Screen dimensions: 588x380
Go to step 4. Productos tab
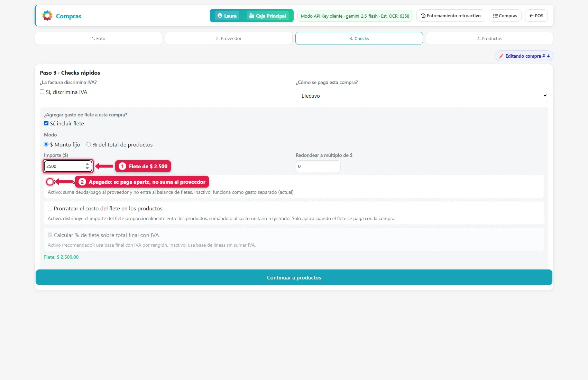click(489, 38)
